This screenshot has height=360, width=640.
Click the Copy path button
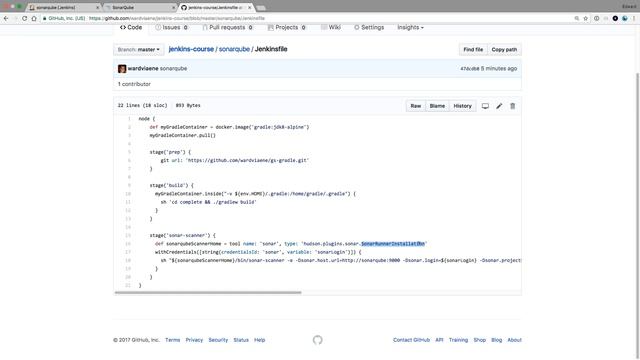click(504, 49)
